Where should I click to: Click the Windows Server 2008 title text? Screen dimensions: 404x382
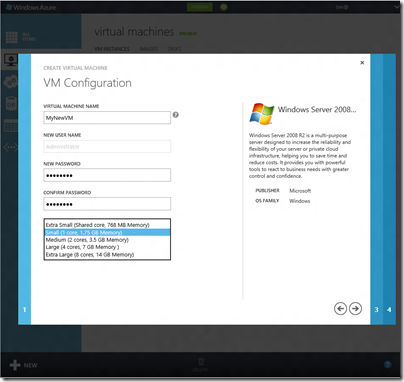point(317,110)
